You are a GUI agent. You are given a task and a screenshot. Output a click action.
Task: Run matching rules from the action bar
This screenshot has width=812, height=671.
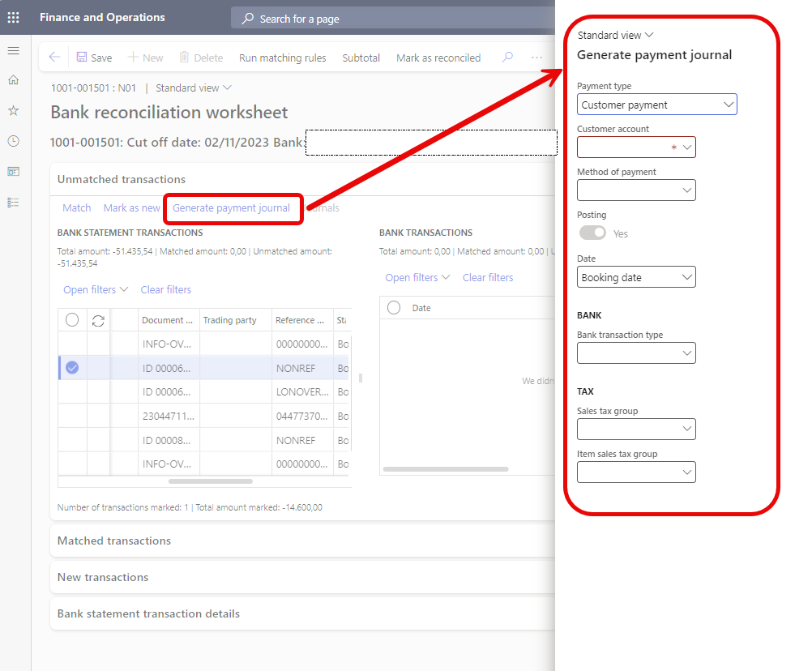280,58
